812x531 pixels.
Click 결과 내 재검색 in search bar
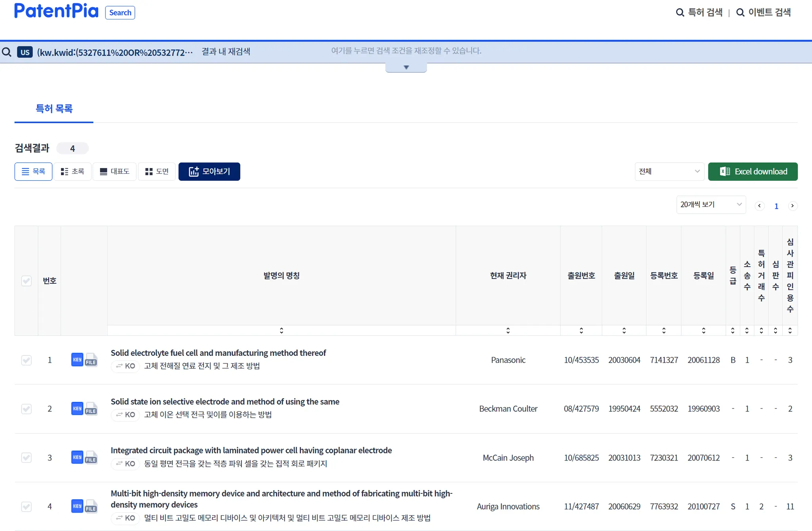(226, 52)
